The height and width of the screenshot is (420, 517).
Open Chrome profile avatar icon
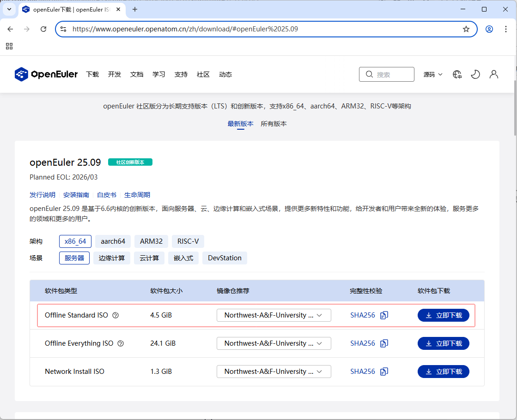click(489, 29)
